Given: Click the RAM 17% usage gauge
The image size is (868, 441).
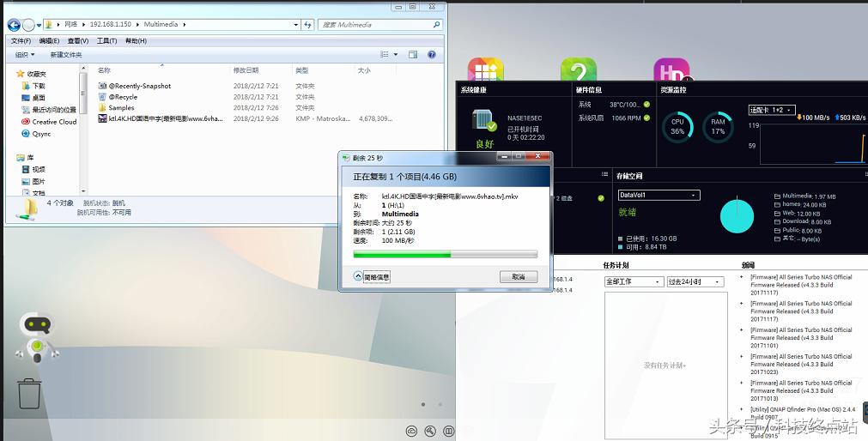Looking at the screenshot, I should point(718,127).
